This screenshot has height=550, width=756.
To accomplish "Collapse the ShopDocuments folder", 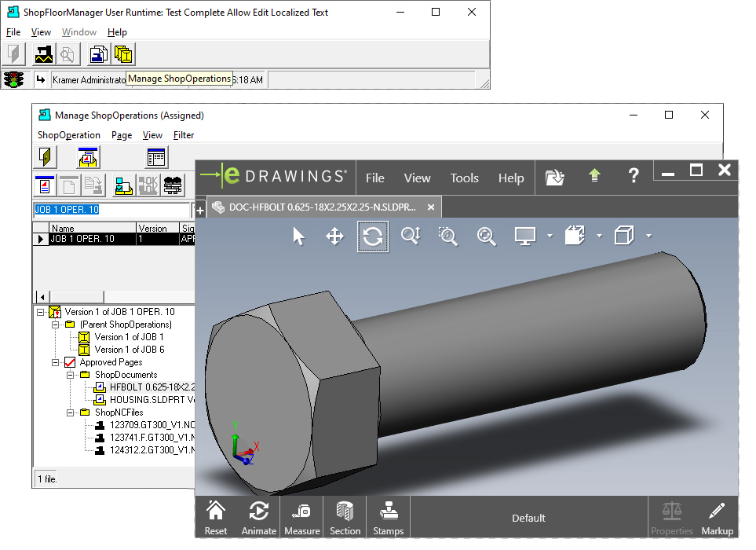I will (x=71, y=375).
